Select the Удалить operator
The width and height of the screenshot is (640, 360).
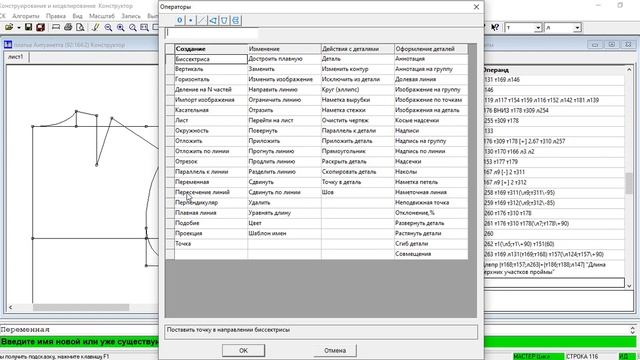284,202
